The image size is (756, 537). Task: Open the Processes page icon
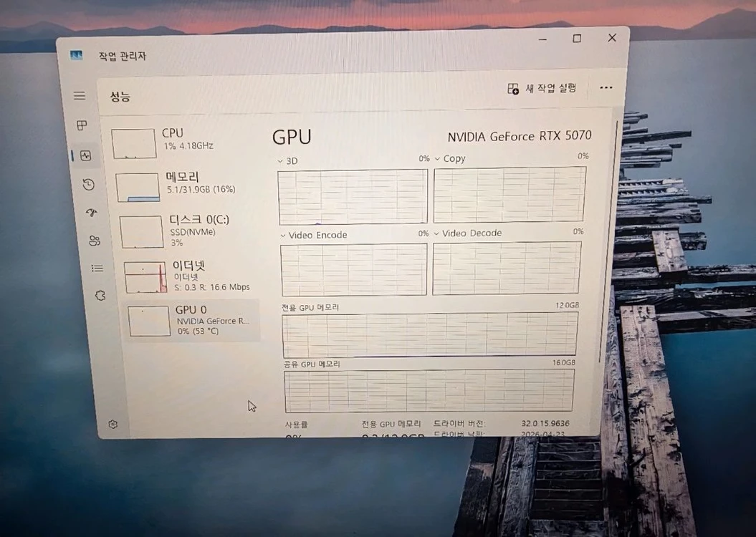pos(82,125)
